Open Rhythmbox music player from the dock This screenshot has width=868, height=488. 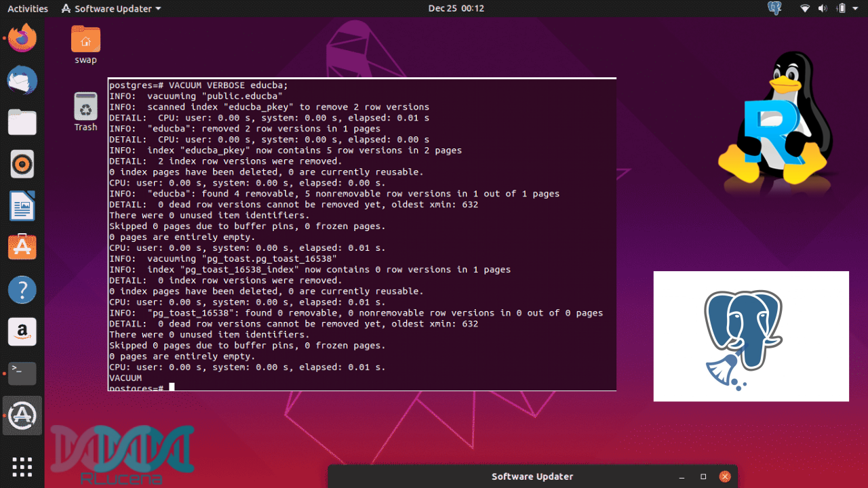pyautogui.click(x=22, y=165)
